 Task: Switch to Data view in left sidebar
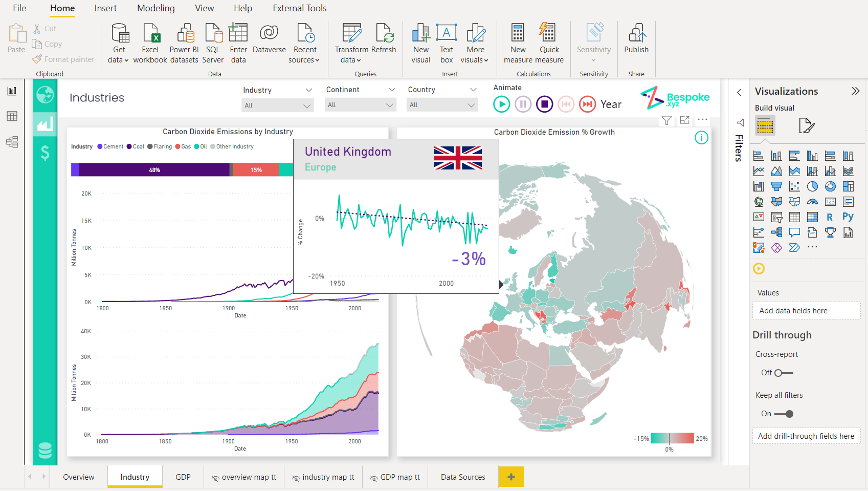(12, 116)
